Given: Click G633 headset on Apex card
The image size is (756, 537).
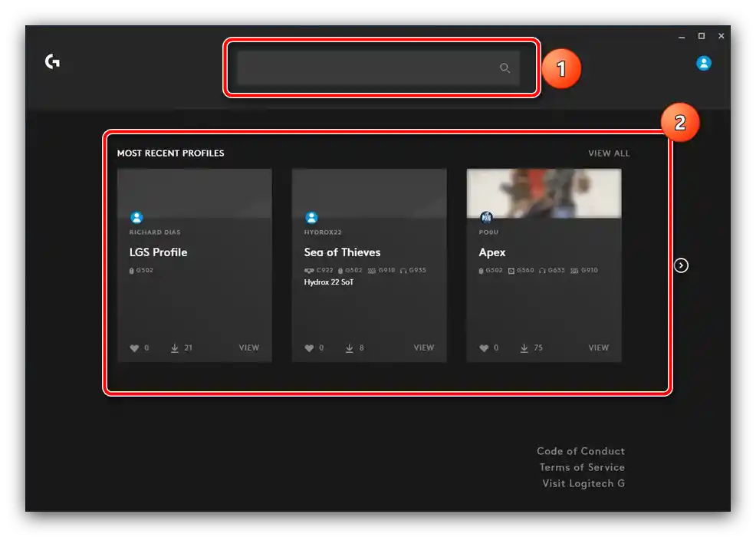Looking at the screenshot, I should (x=551, y=270).
